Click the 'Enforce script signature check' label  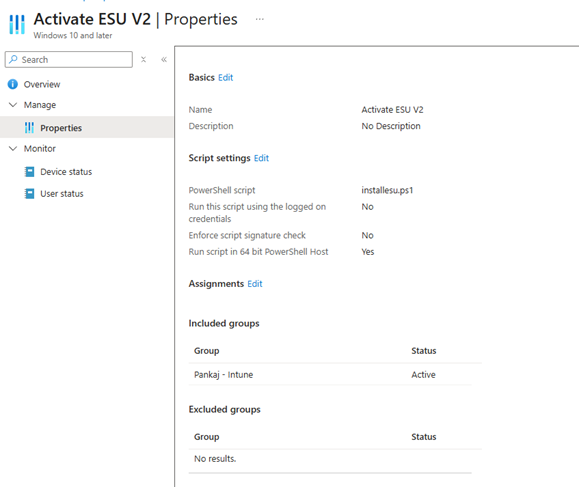click(x=247, y=235)
